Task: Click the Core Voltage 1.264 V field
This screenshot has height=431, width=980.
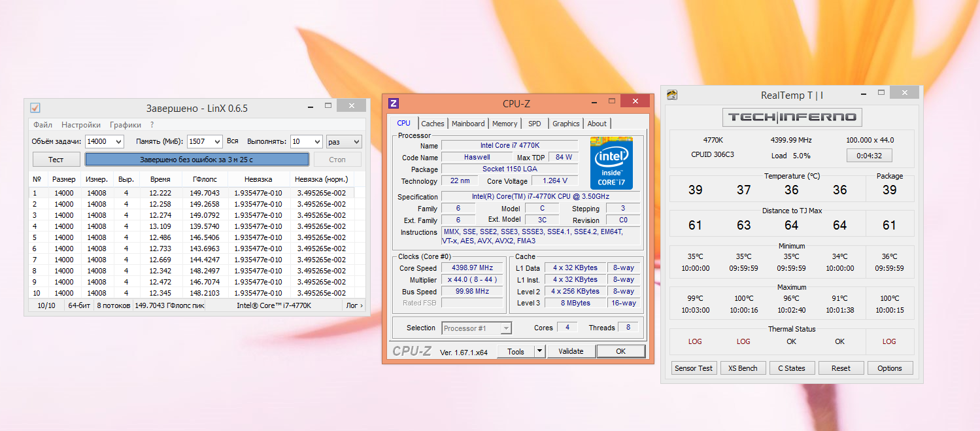Action: click(555, 181)
